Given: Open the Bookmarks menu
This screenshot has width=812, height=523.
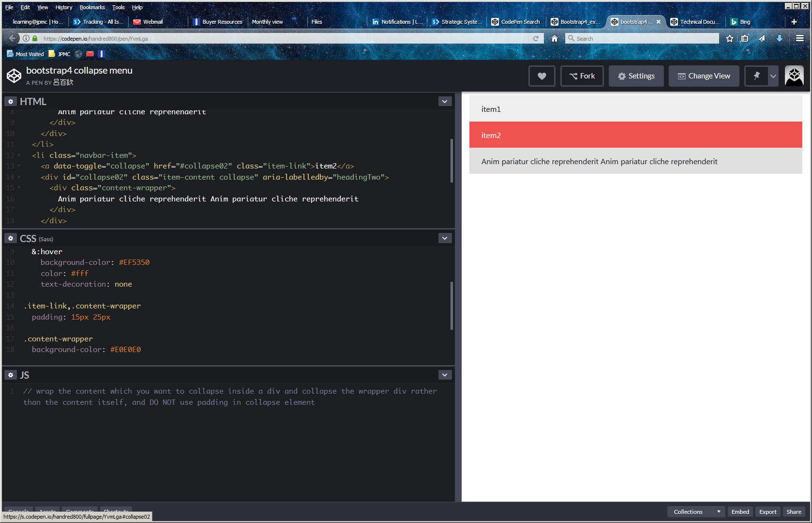Looking at the screenshot, I should click(x=92, y=7).
